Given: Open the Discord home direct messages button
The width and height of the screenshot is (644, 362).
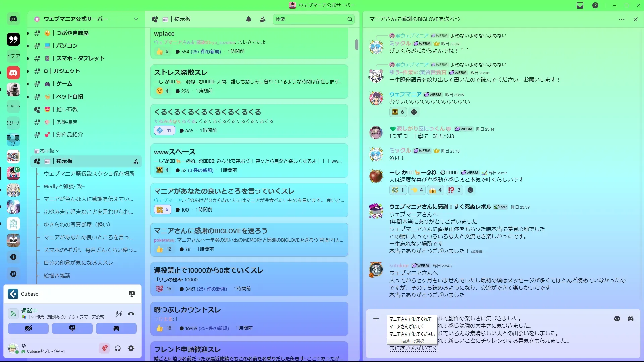Looking at the screenshot, I should coord(13,19).
